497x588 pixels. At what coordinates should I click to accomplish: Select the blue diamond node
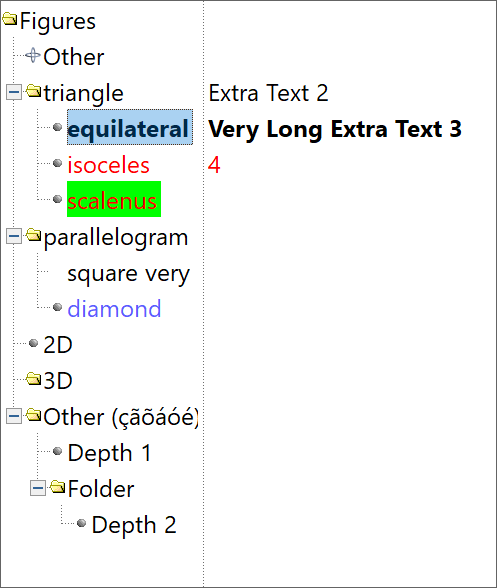click(x=114, y=309)
